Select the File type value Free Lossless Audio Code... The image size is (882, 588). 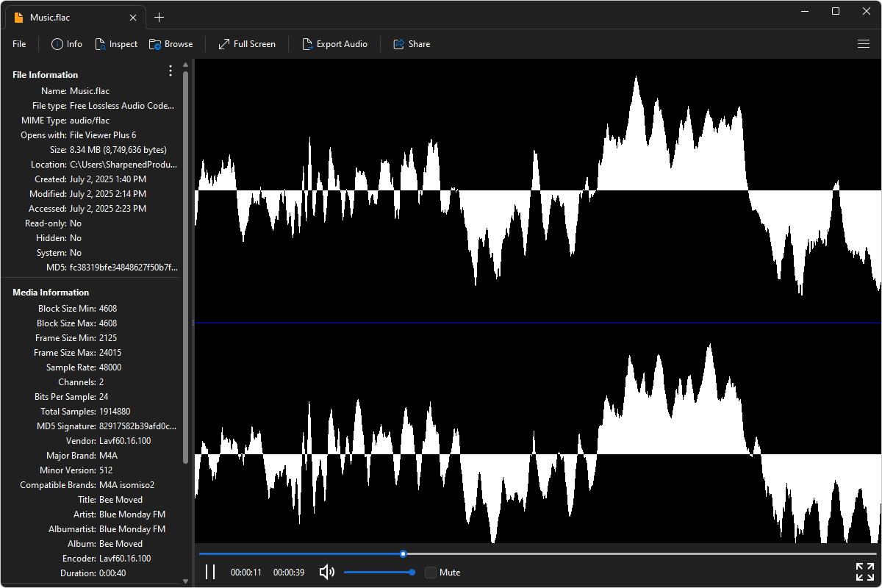coord(122,106)
